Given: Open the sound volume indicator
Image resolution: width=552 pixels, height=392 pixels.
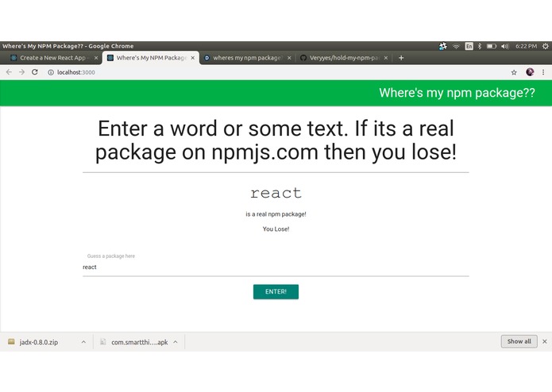Looking at the screenshot, I should pyautogui.click(x=505, y=46).
